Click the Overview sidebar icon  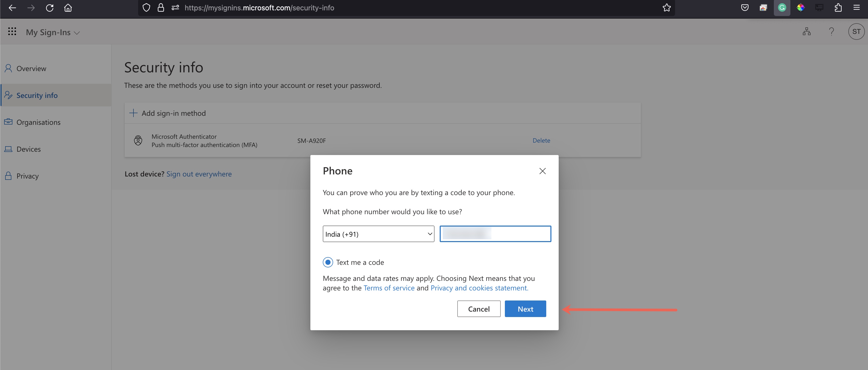coord(8,68)
